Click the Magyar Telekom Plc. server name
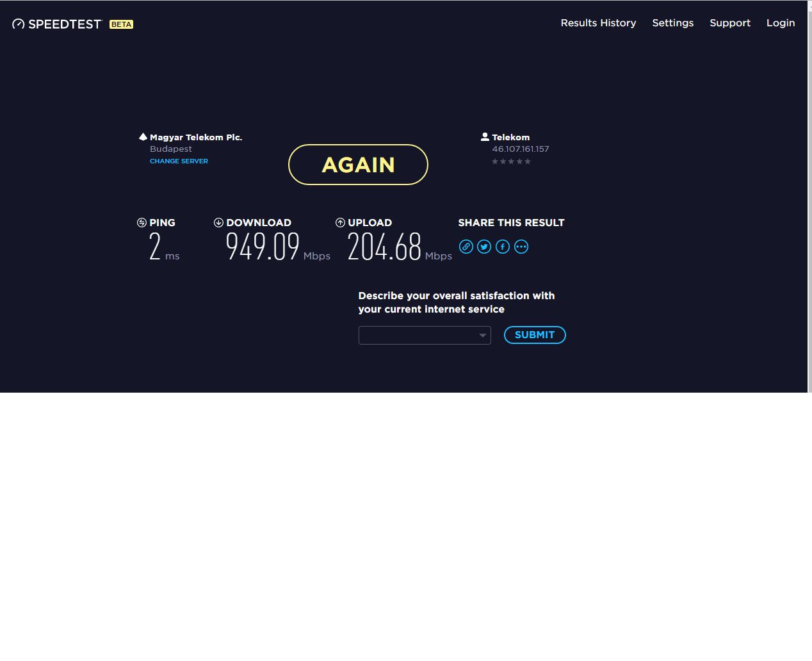812x661 pixels. (x=196, y=137)
